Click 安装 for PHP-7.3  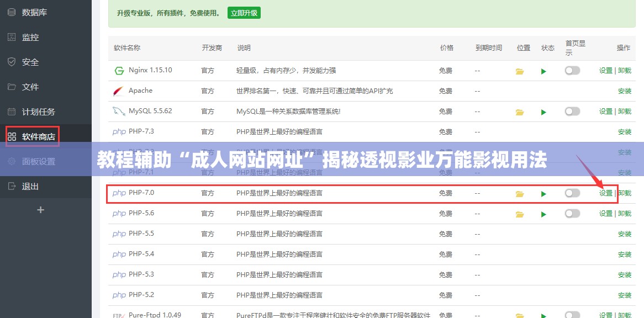pos(625,132)
